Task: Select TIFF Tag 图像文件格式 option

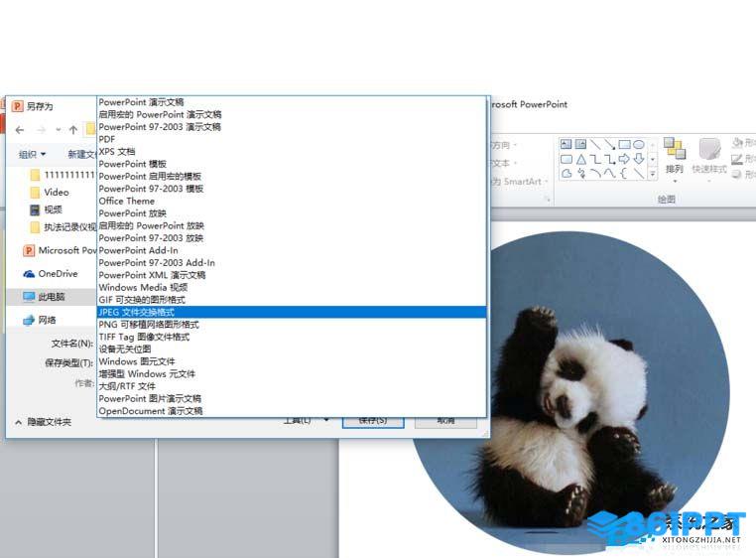Action: click(292, 337)
